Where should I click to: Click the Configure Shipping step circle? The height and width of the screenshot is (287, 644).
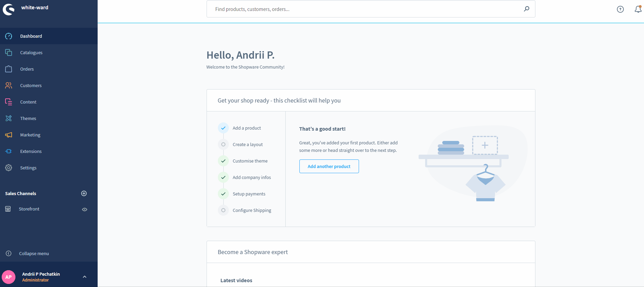click(x=223, y=210)
